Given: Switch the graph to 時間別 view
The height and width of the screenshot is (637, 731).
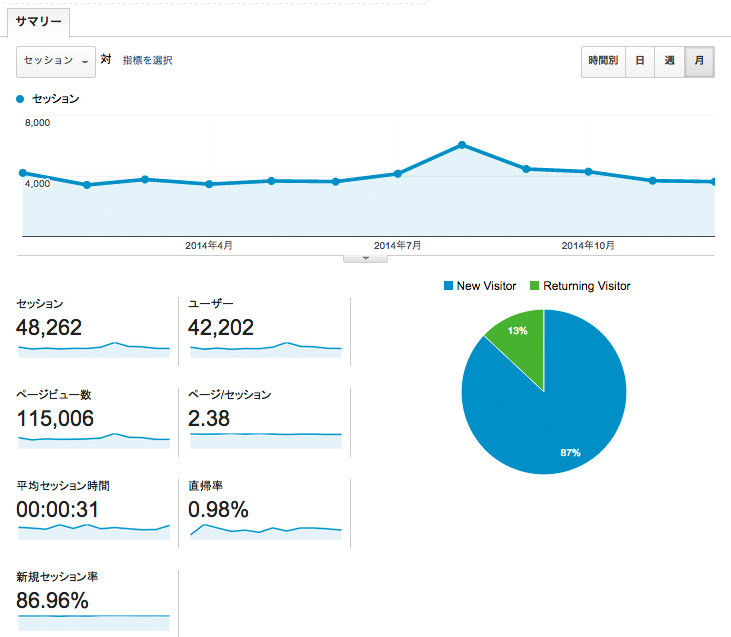Looking at the screenshot, I should 603,61.
